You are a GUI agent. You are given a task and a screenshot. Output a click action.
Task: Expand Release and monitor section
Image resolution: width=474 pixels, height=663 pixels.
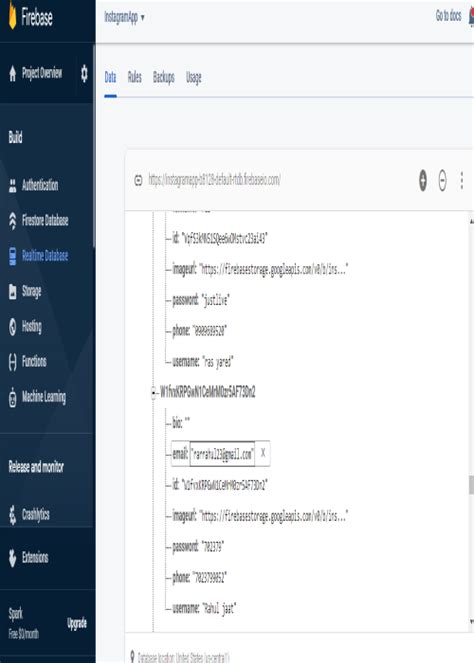click(36, 467)
